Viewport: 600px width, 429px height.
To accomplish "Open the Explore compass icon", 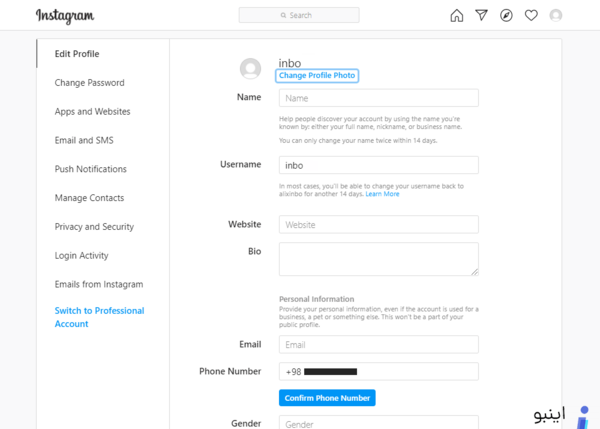I will (x=506, y=15).
